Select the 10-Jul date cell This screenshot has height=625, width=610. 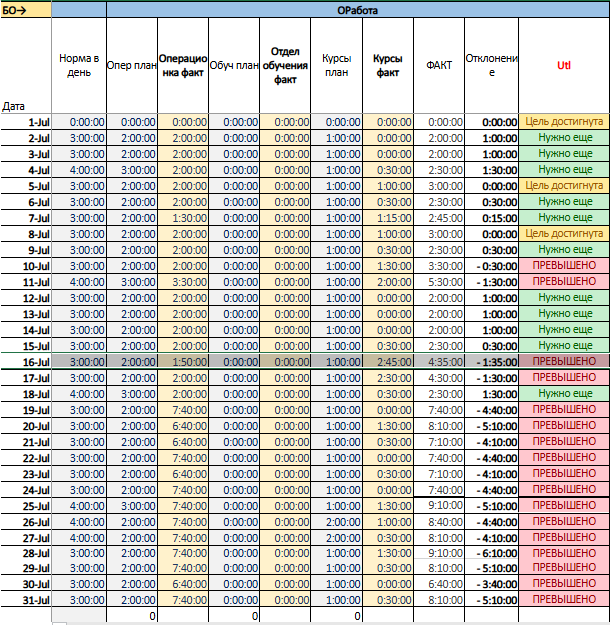pos(26,266)
